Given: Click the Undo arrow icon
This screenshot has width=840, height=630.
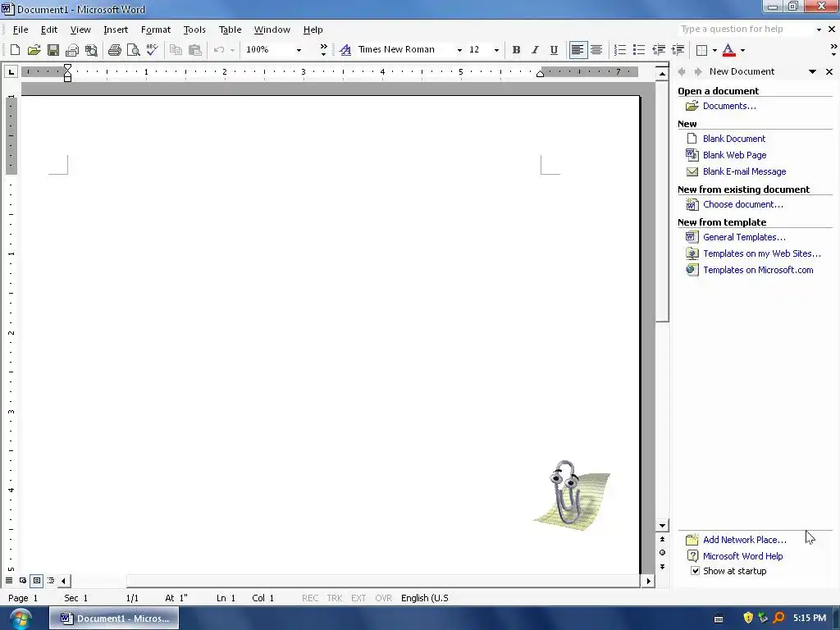Looking at the screenshot, I should 218,50.
